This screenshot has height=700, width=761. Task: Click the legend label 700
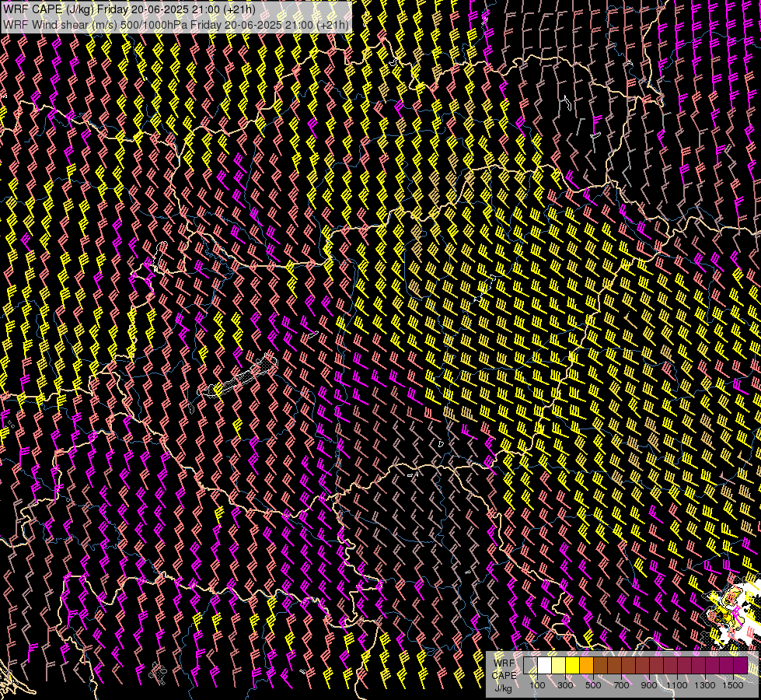621,685
